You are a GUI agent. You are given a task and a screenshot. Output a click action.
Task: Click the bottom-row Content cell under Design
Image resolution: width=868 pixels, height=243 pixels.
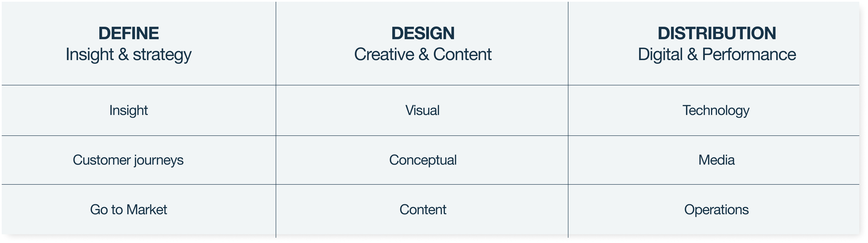pos(422,210)
